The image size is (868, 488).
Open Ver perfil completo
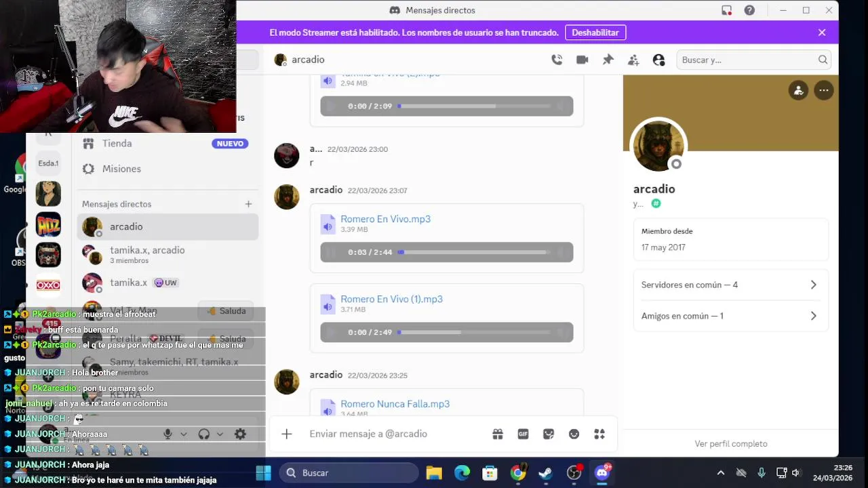point(731,444)
